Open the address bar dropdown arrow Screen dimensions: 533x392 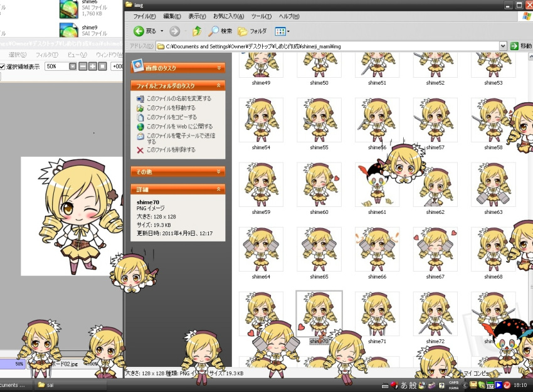point(503,46)
